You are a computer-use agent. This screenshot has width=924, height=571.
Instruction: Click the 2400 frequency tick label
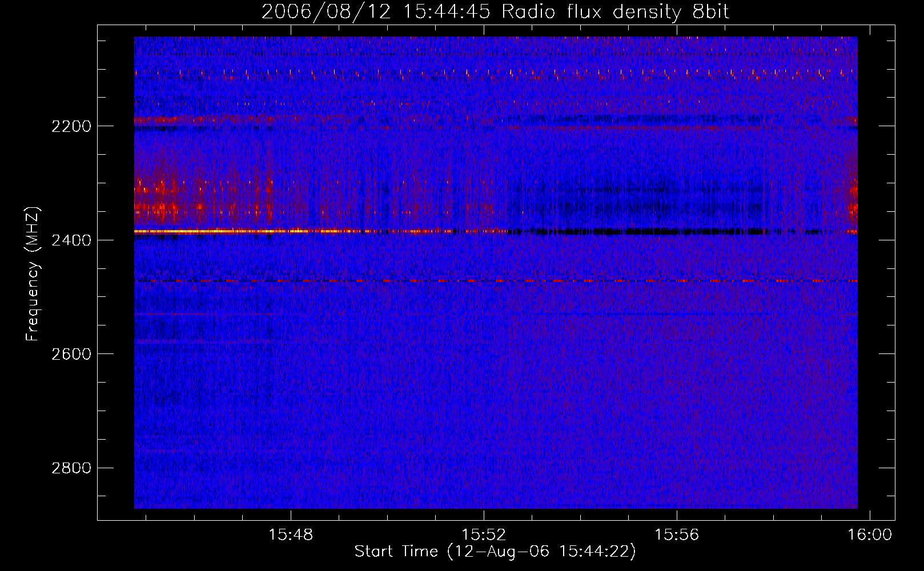[71, 240]
